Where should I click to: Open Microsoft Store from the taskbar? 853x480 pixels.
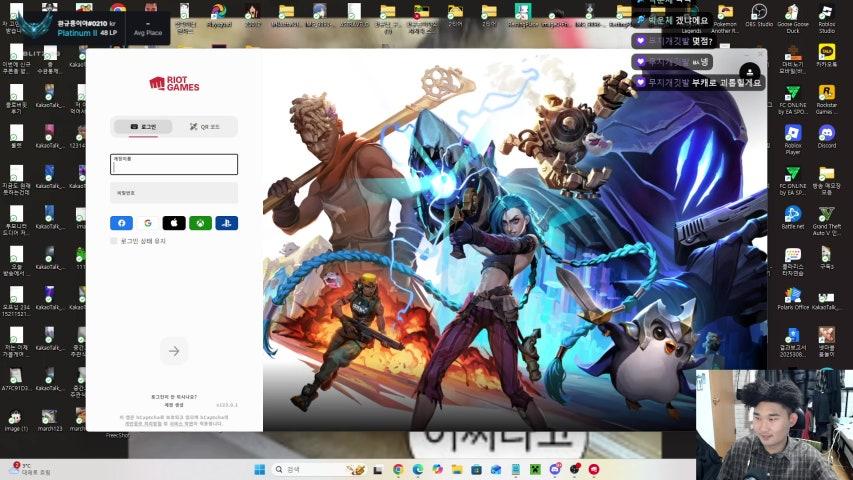[x=477, y=470]
